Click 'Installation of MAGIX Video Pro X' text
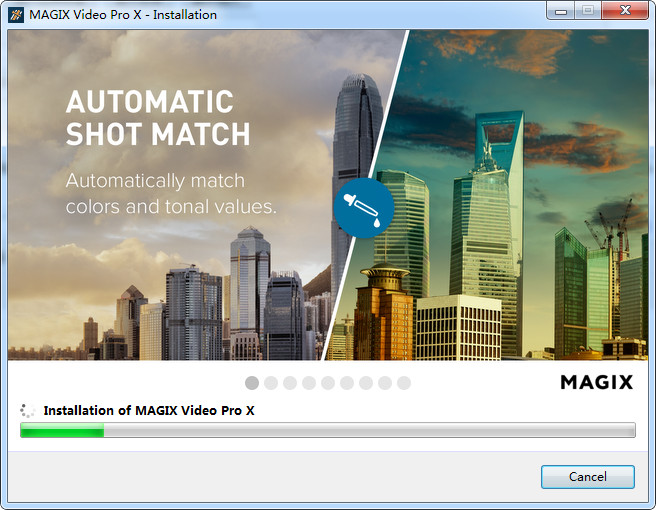The height and width of the screenshot is (510, 656). 149,410
